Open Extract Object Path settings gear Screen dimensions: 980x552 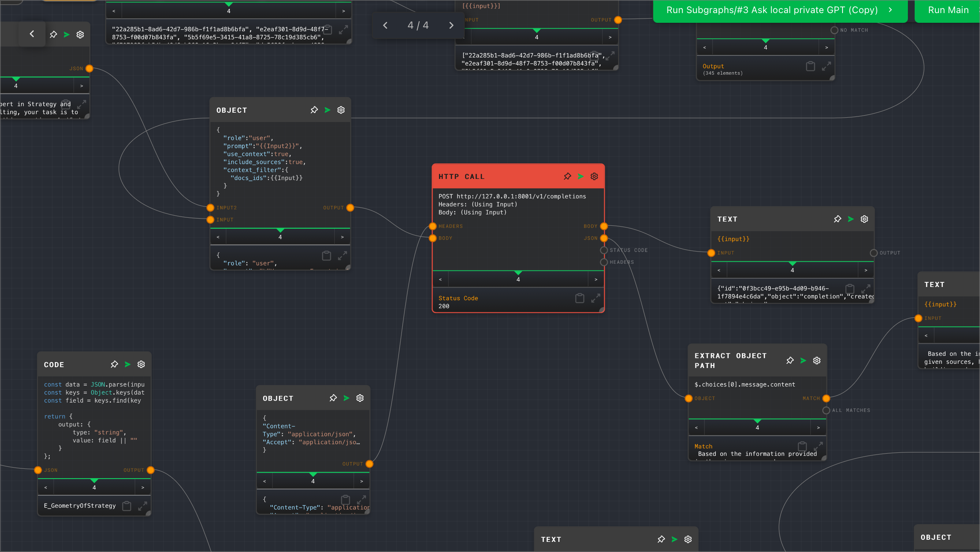tap(817, 360)
